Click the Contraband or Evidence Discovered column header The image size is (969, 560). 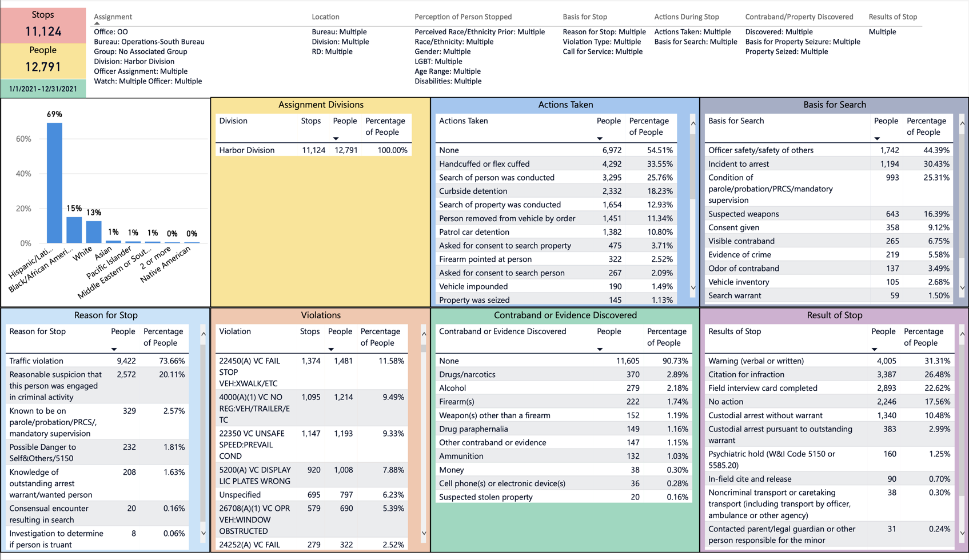pos(503,331)
